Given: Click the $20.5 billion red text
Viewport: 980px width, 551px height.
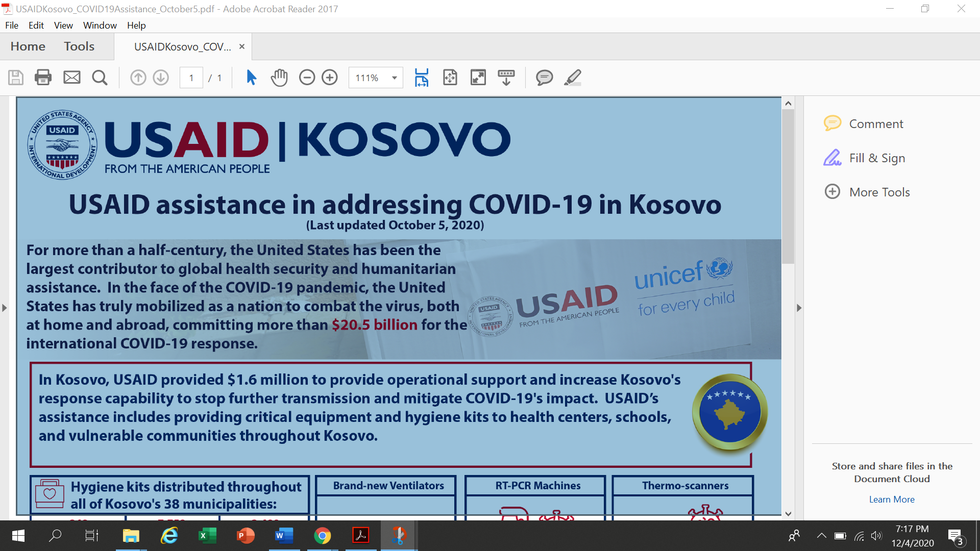Looking at the screenshot, I should coord(375,324).
